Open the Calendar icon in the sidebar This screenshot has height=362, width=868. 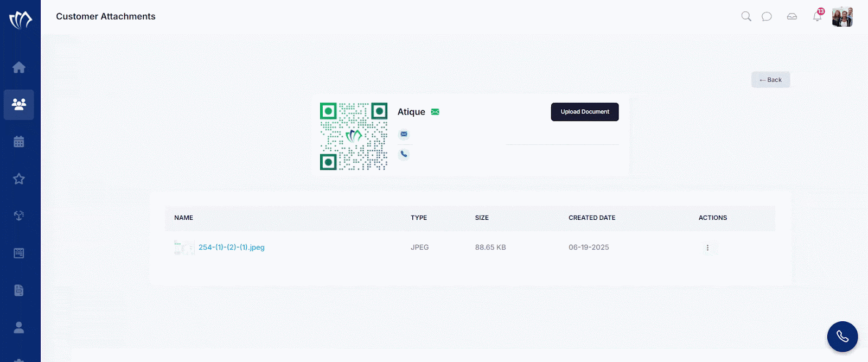[x=19, y=142]
